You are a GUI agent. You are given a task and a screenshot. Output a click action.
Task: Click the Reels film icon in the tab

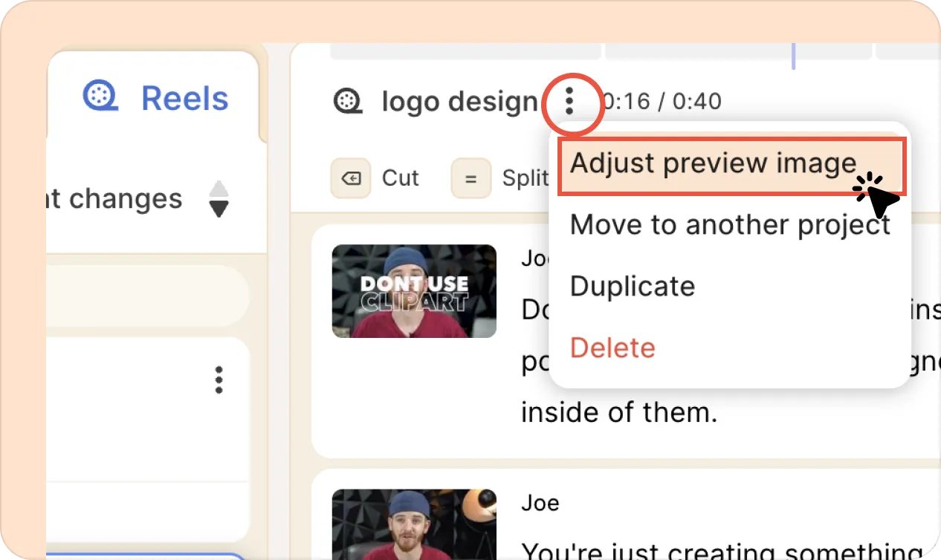click(100, 97)
